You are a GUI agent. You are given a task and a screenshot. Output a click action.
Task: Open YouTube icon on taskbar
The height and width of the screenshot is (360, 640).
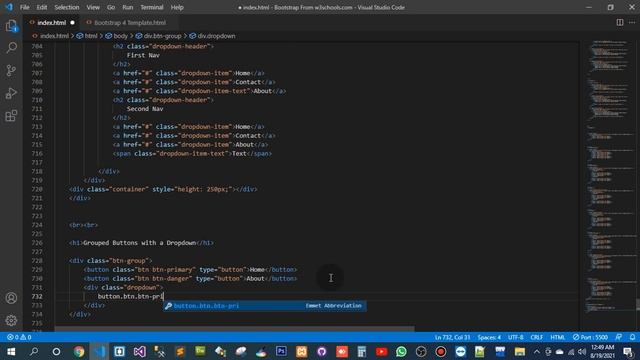382,351
